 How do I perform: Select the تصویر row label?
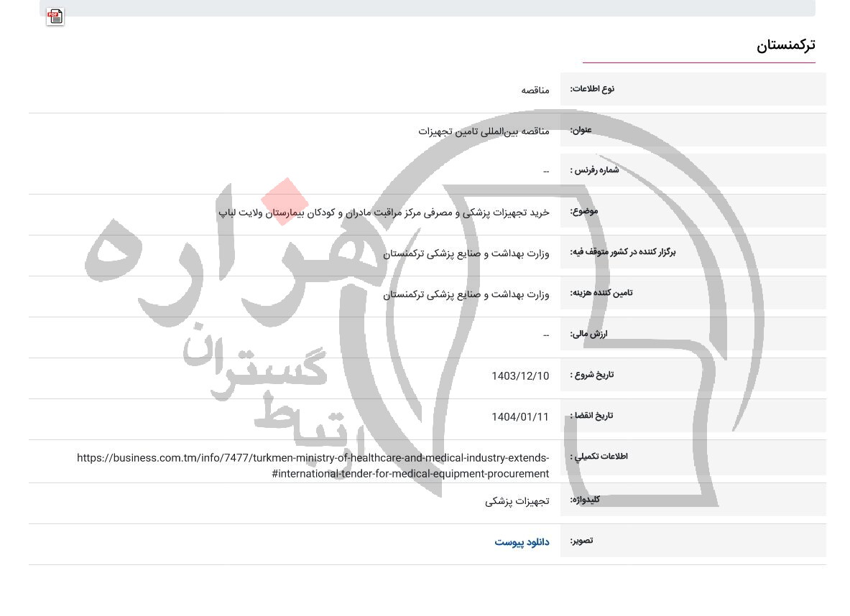(581, 541)
